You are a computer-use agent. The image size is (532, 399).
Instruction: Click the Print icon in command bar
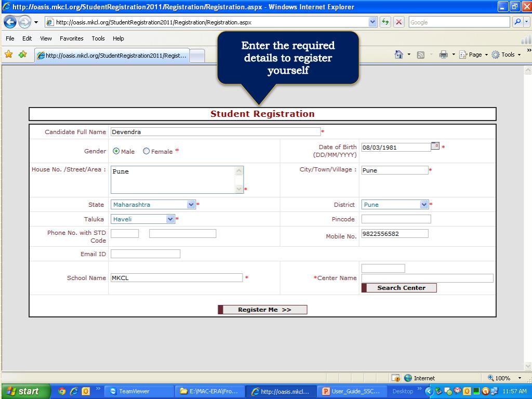(443, 55)
